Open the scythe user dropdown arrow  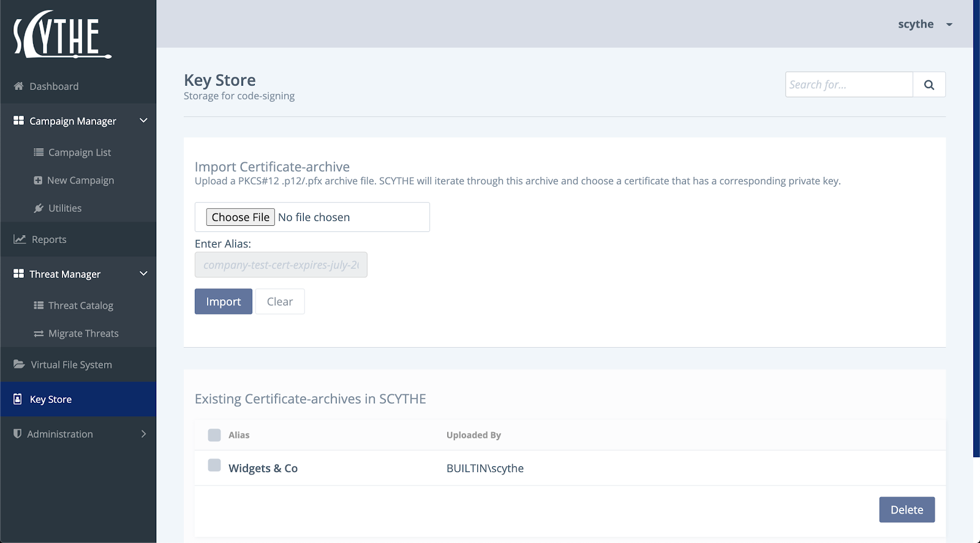point(949,24)
